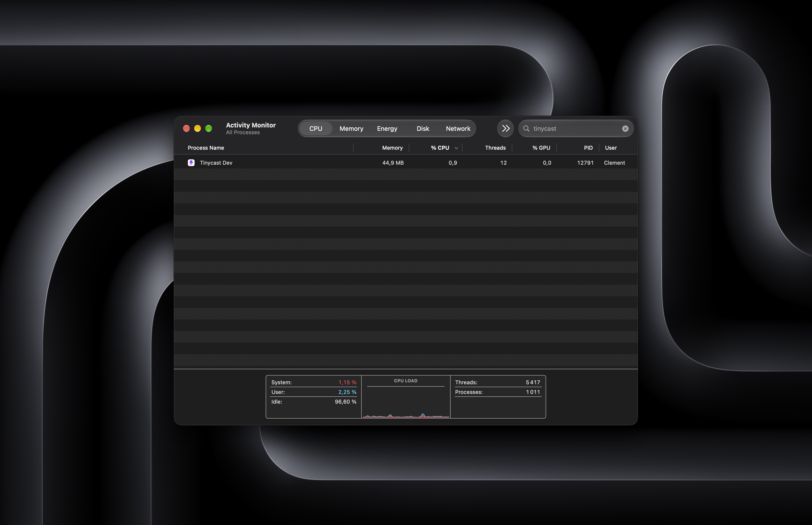The image size is (812, 525).
Task: Click the User 2,25 % value
Action: click(347, 392)
